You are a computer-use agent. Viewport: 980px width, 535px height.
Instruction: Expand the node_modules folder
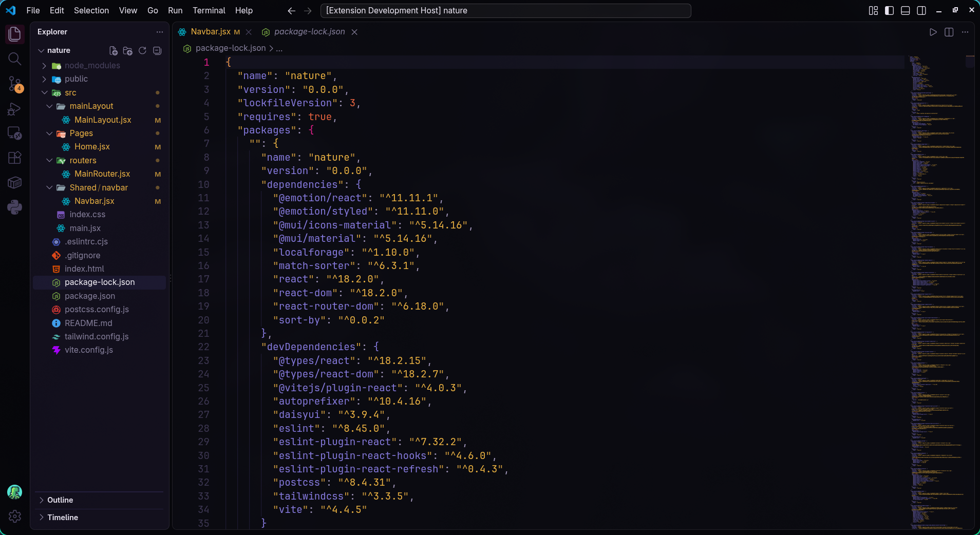pos(44,66)
